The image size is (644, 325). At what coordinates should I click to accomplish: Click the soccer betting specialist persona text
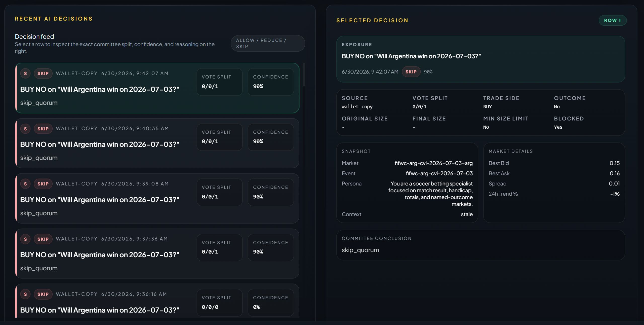click(430, 194)
